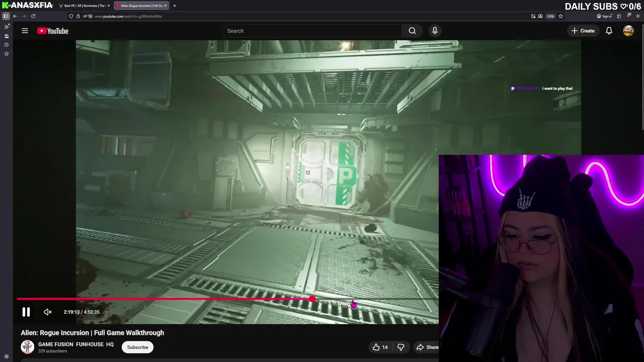Viewport: 644px width, 362px height.
Task: Click the youtube.com address bar URL
Action: (128, 16)
